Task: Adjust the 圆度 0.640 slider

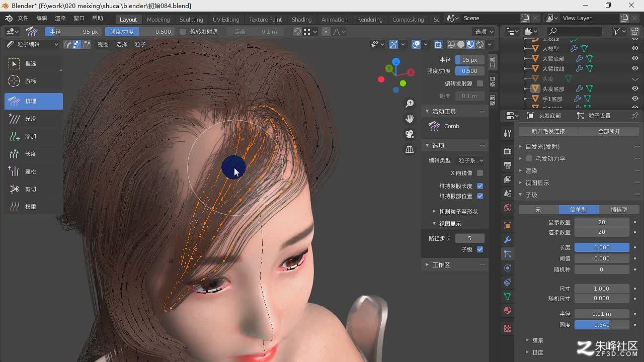Action: point(602,325)
